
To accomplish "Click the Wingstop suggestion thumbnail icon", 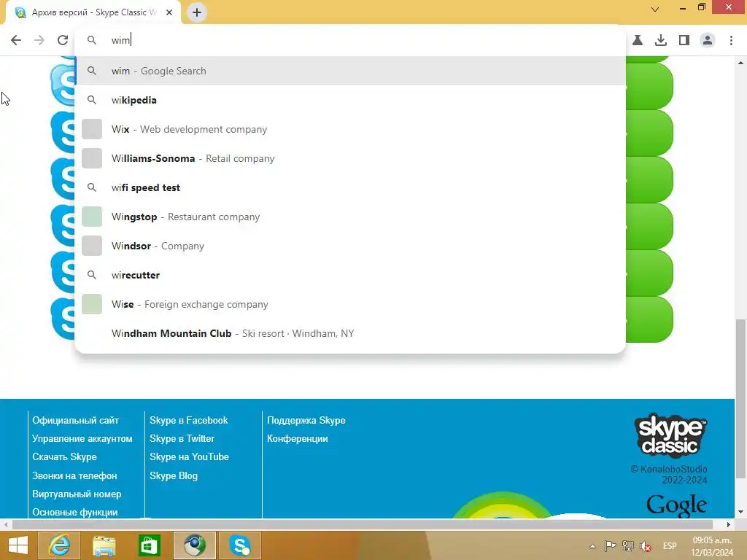I will click(x=92, y=217).
